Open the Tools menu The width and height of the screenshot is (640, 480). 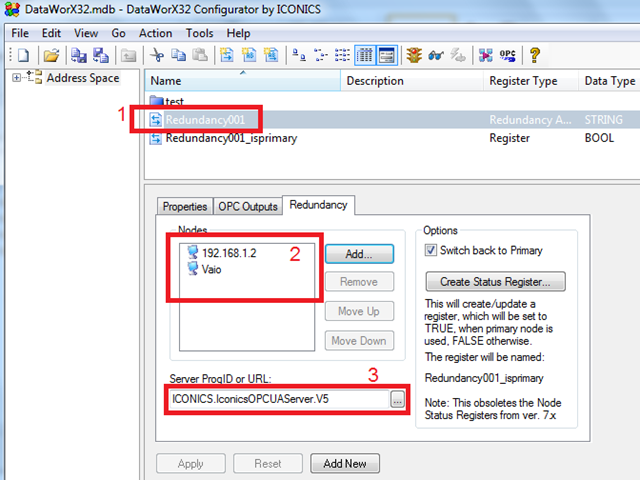tap(199, 33)
